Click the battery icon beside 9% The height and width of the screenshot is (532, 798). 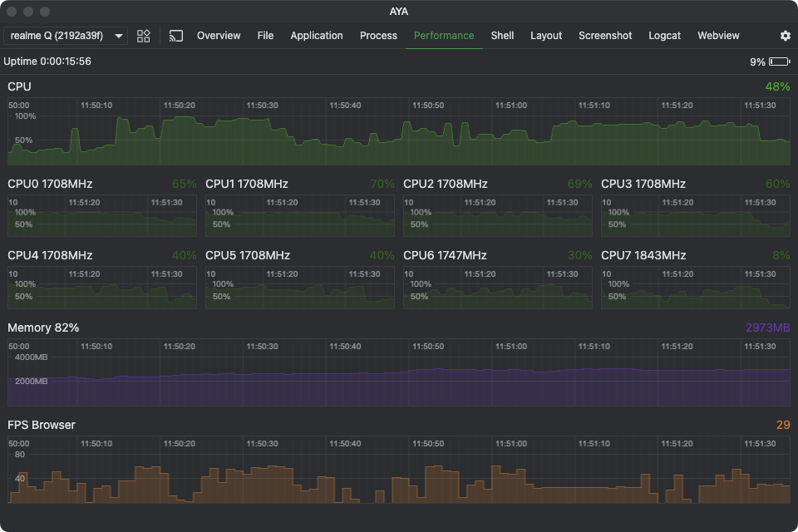(779, 62)
